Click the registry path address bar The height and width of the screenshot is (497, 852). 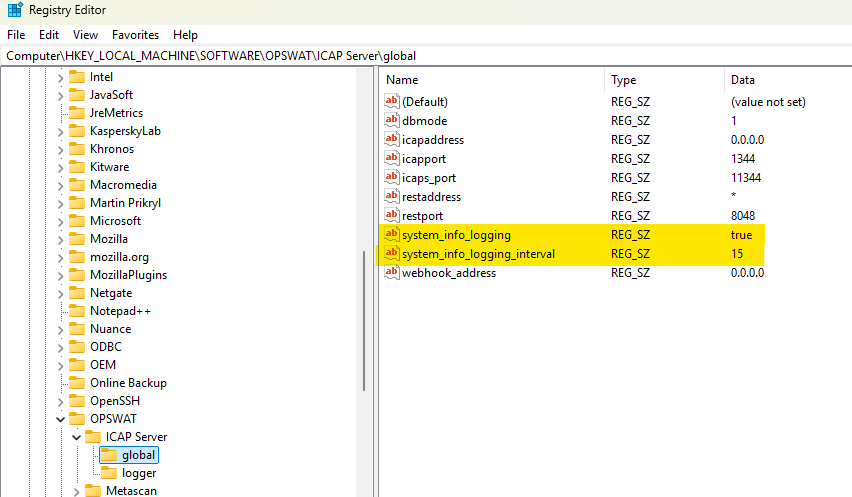pos(426,56)
